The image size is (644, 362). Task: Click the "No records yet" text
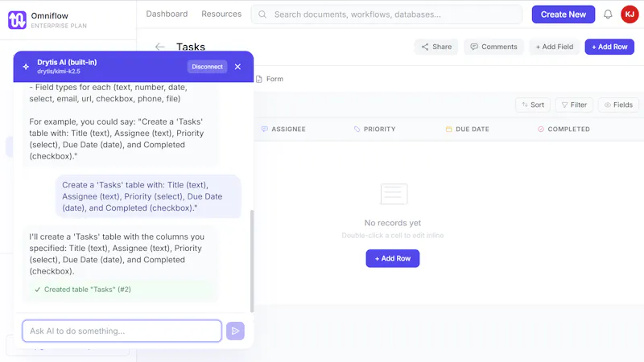[x=393, y=223]
